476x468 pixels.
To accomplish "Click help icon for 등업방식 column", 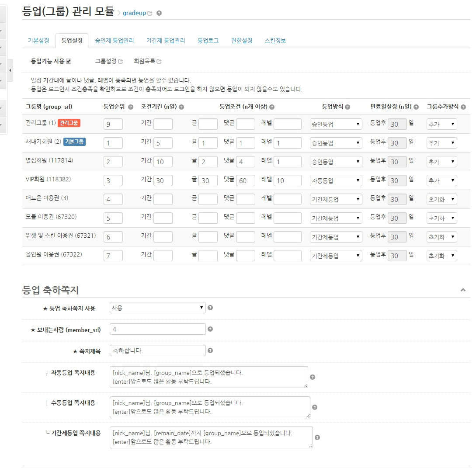I will tap(347, 107).
